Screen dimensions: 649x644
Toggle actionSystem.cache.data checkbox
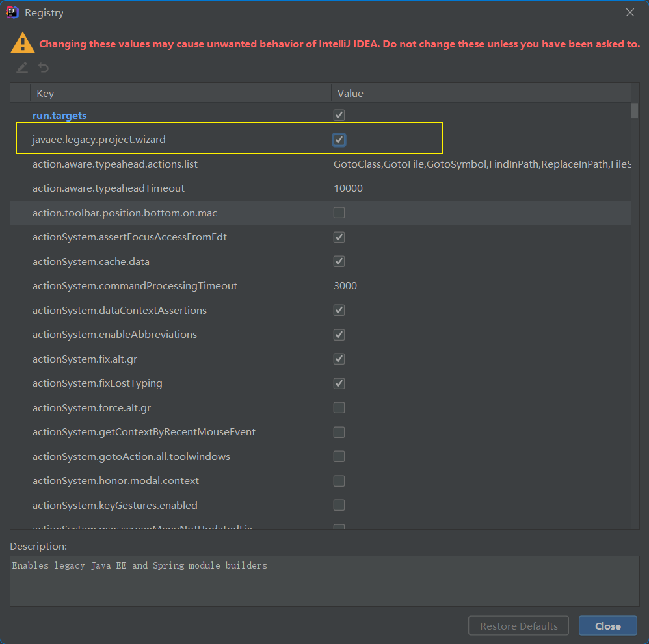[x=339, y=261]
